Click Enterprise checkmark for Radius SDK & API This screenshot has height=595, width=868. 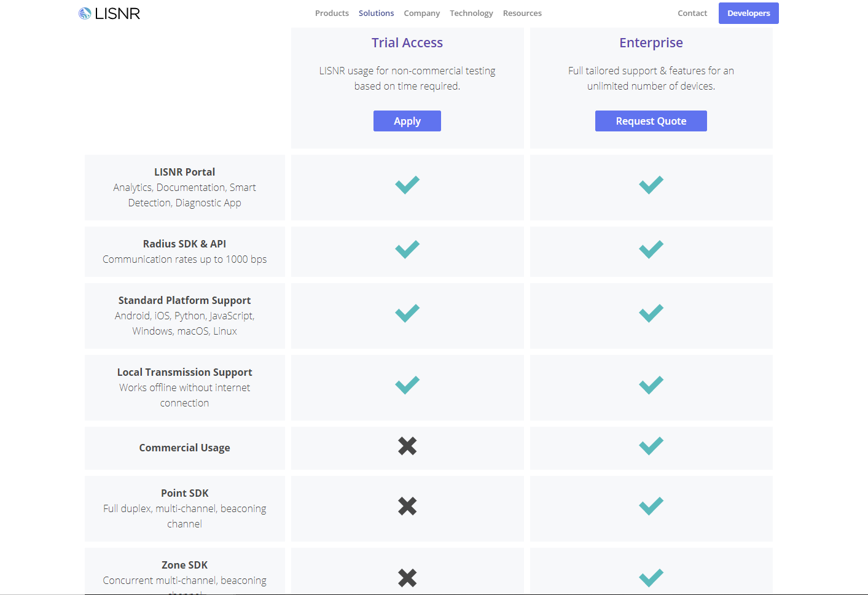[x=651, y=249]
